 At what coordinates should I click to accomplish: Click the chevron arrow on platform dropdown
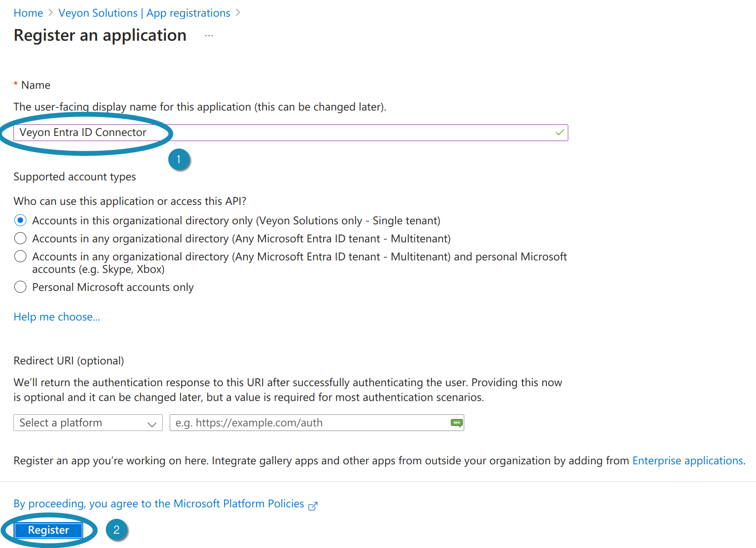pyautogui.click(x=152, y=424)
